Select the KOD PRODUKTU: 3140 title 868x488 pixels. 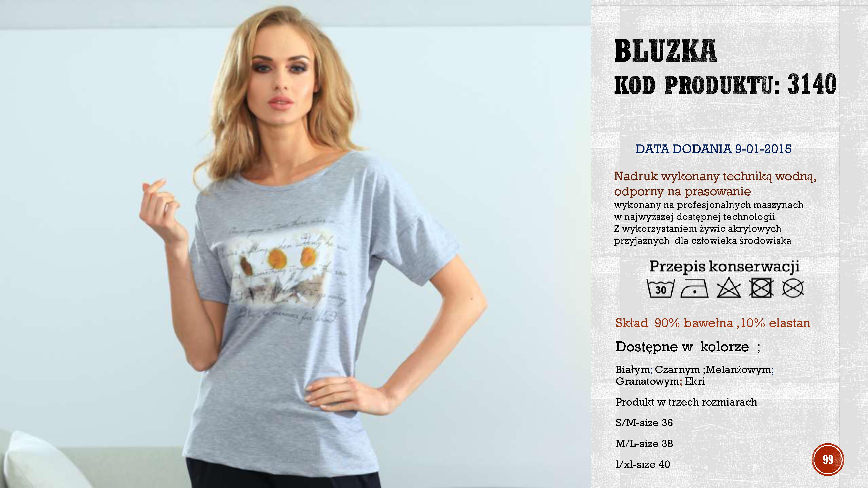tap(725, 84)
